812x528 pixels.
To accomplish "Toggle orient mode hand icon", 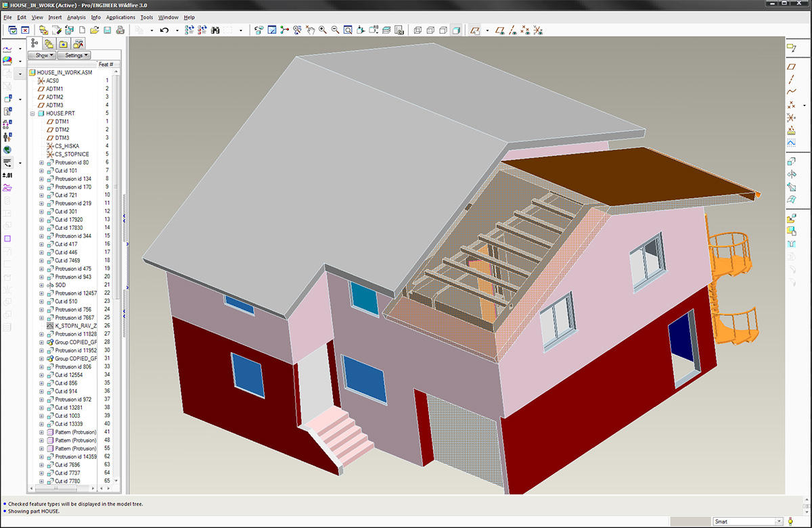I will 309,30.
